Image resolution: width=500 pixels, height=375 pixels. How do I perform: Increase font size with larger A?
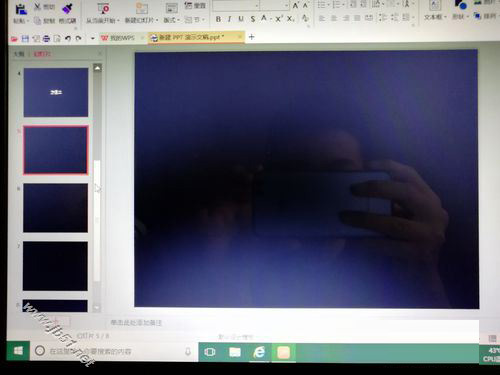pyautogui.click(x=295, y=5)
